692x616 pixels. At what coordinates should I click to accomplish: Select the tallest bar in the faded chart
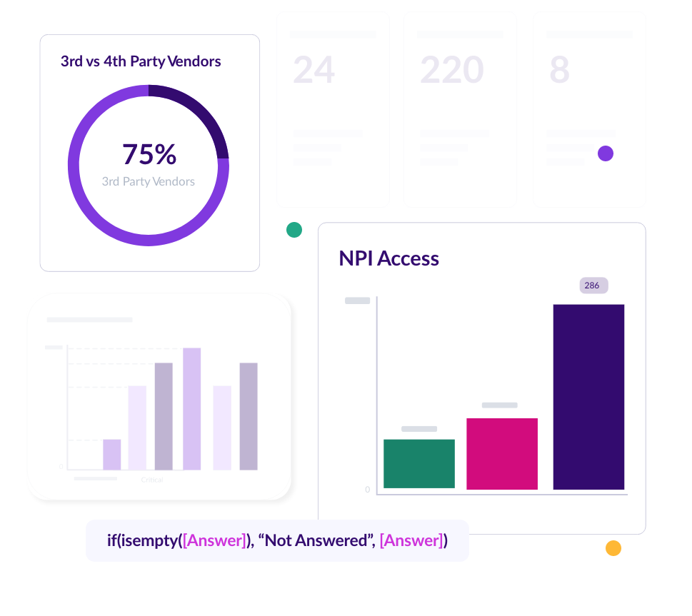191,408
